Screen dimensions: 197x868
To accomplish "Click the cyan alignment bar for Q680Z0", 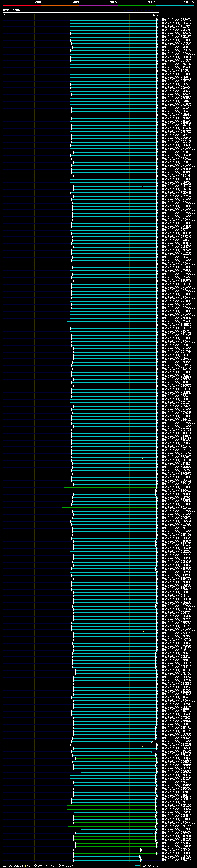I will (114, 20).
